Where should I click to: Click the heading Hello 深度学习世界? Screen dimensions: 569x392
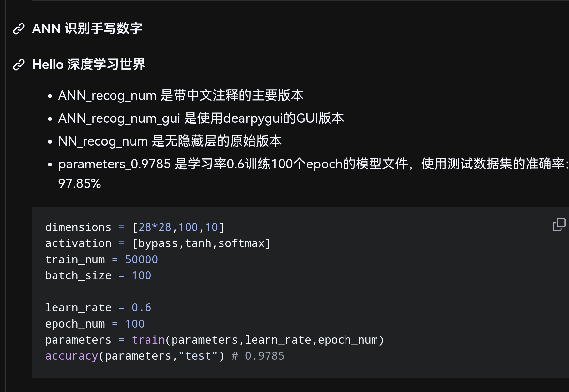click(x=88, y=64)
